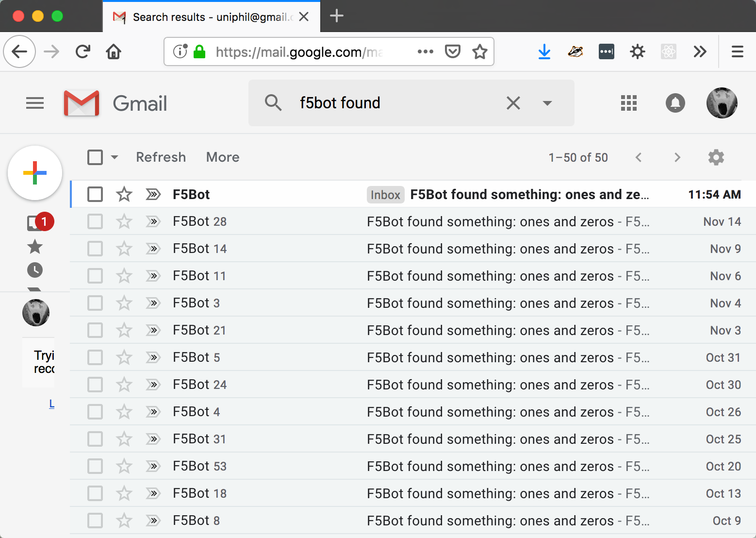This screenshot has width=756, height=538.
Task: Open browser downloads arrow
Action: (544, 51)
